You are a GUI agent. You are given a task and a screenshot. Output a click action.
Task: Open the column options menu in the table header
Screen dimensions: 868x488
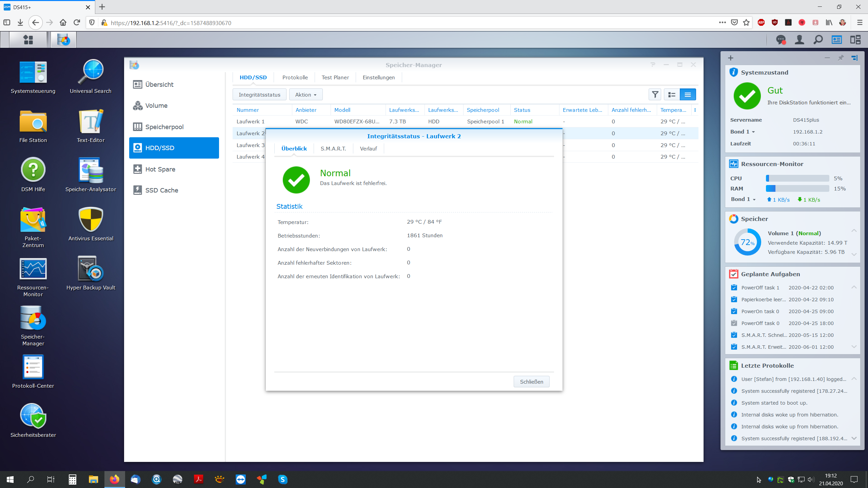[x=695, y=110]
